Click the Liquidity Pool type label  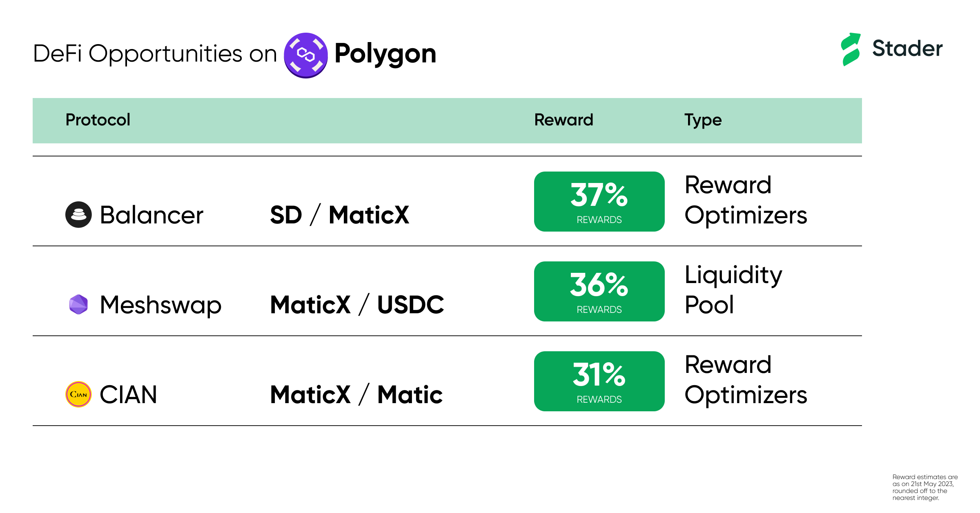coord(733,290)
